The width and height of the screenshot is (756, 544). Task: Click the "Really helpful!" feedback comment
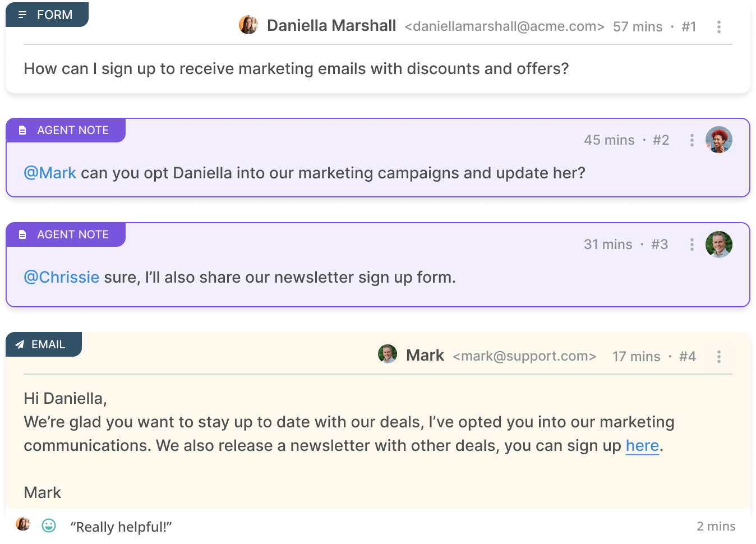(121, 527)
